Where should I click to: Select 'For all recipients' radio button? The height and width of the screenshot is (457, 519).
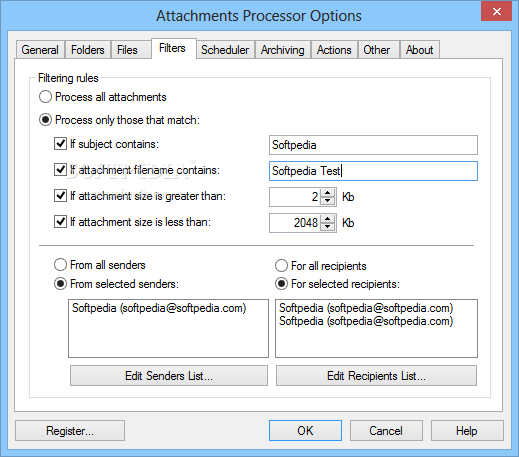point(281,266)
